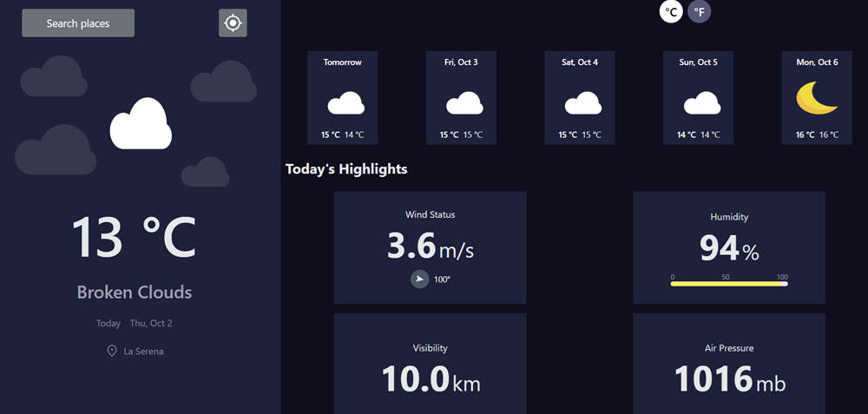Click the 13 °C current temperature reading

pyautogui.click(x=134, y=238)
